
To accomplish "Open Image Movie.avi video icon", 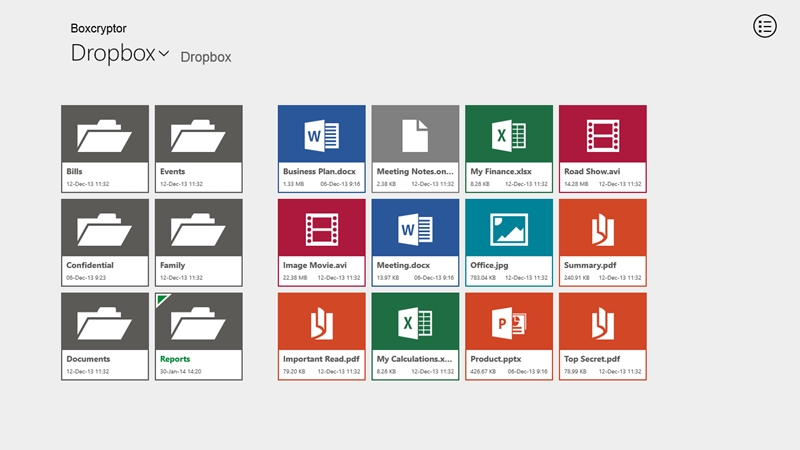I will click(x=321, y=230).
